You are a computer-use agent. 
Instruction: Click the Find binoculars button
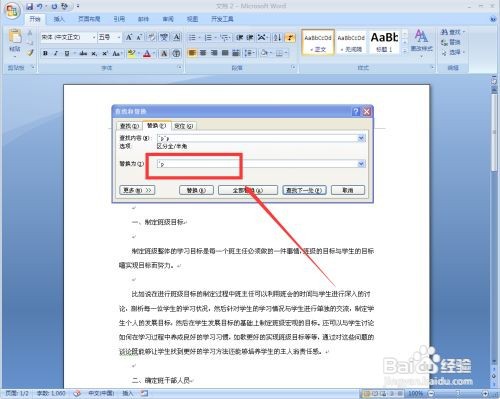pyautogui.click(x=452, y=32)
